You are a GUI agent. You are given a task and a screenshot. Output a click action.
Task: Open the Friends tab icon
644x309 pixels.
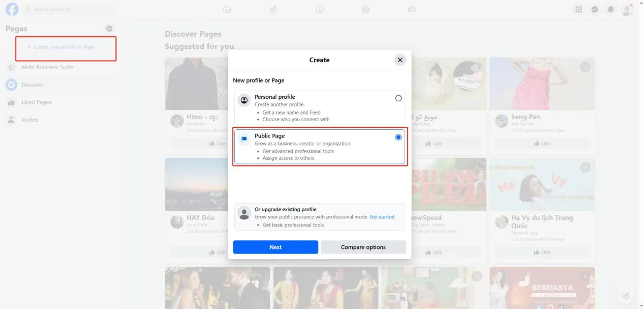pos(273,9)
